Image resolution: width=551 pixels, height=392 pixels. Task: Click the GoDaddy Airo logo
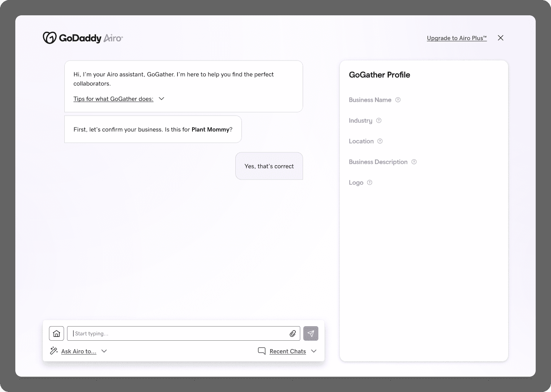tap(83, 38)
